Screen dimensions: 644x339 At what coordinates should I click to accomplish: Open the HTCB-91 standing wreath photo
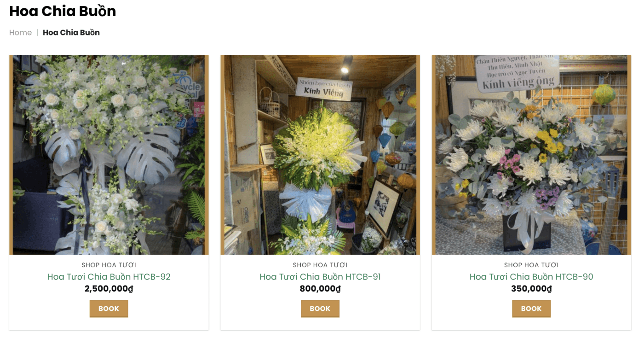pos(320,155)
